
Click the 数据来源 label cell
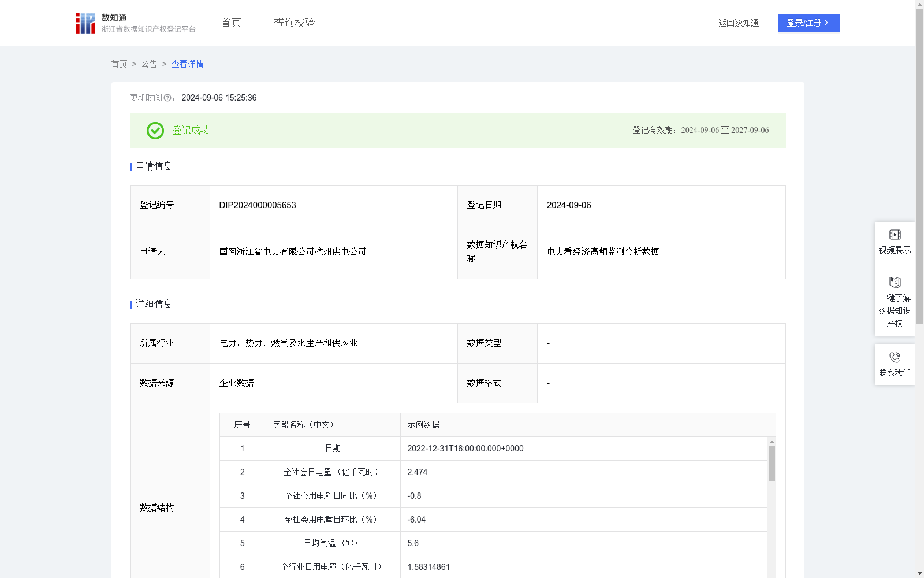click(x=170, y=383)
